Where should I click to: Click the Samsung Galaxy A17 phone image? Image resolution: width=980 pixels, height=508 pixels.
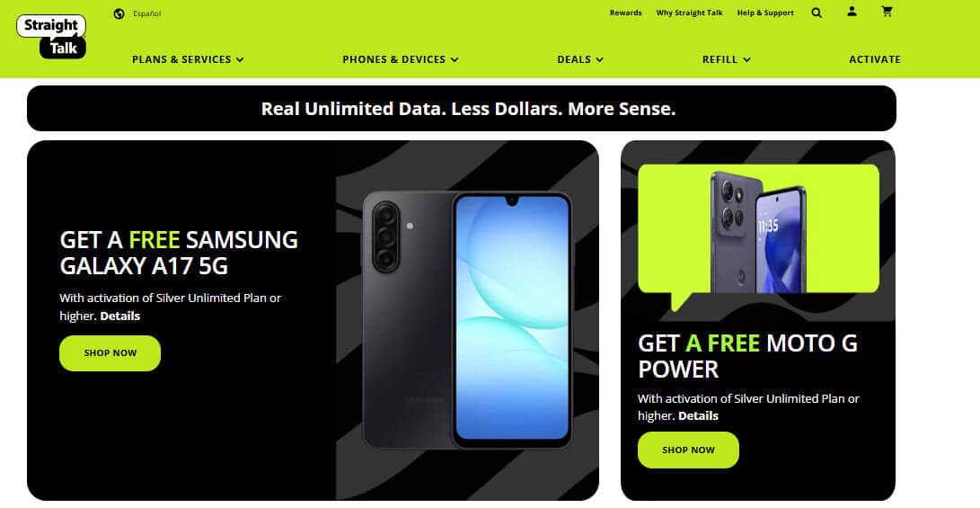tap(467, 320)
